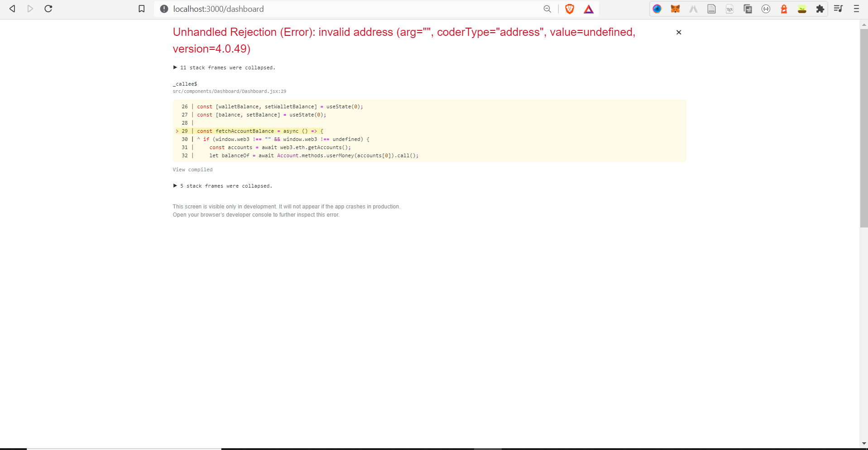868x450 pixels.
Task: Open the Brave Rewards triangle icon
Action: pyautogui.click(x=589, y=9)
